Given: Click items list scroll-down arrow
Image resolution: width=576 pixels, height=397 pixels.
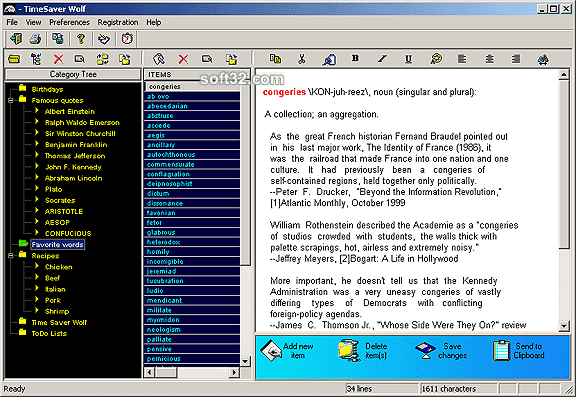Looking at the screenshot, I should tap(245, 361).
